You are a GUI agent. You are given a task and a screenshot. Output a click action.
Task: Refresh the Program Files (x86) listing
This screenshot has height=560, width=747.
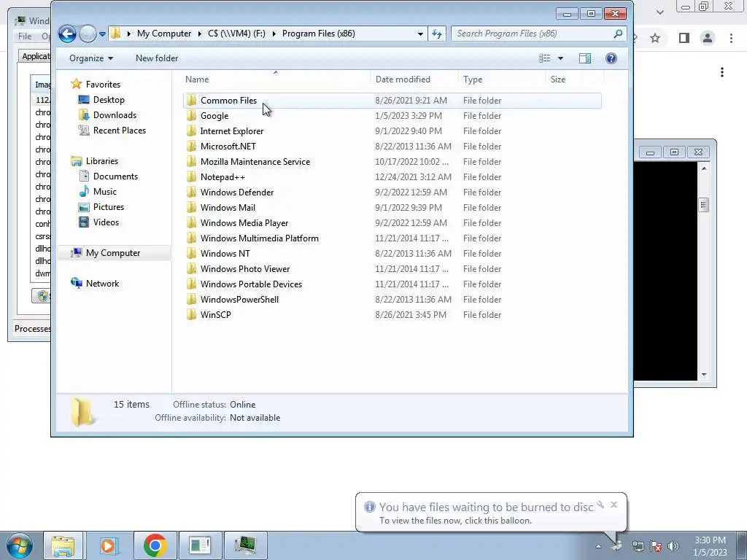pyautogui.click(x=437, y=34)
